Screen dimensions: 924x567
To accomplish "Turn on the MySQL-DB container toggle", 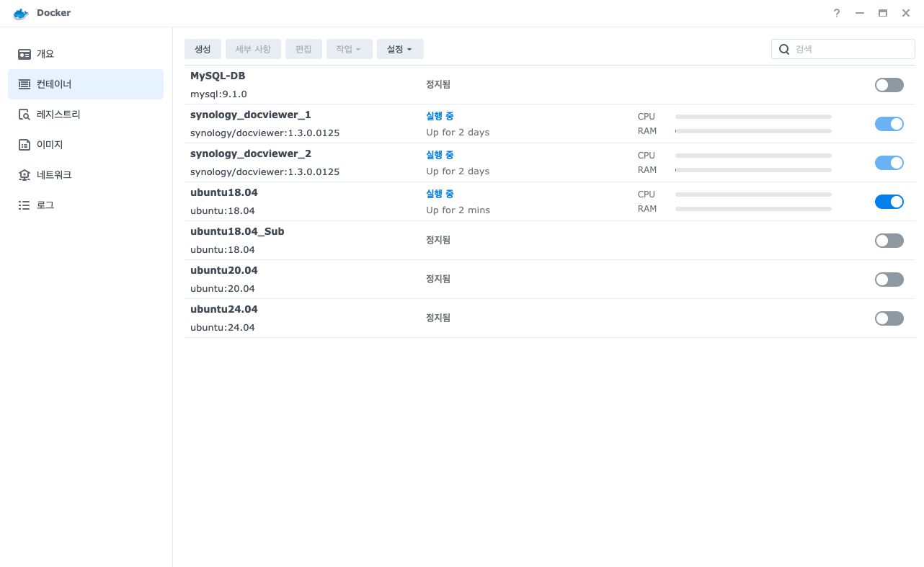I will (889, 85).
